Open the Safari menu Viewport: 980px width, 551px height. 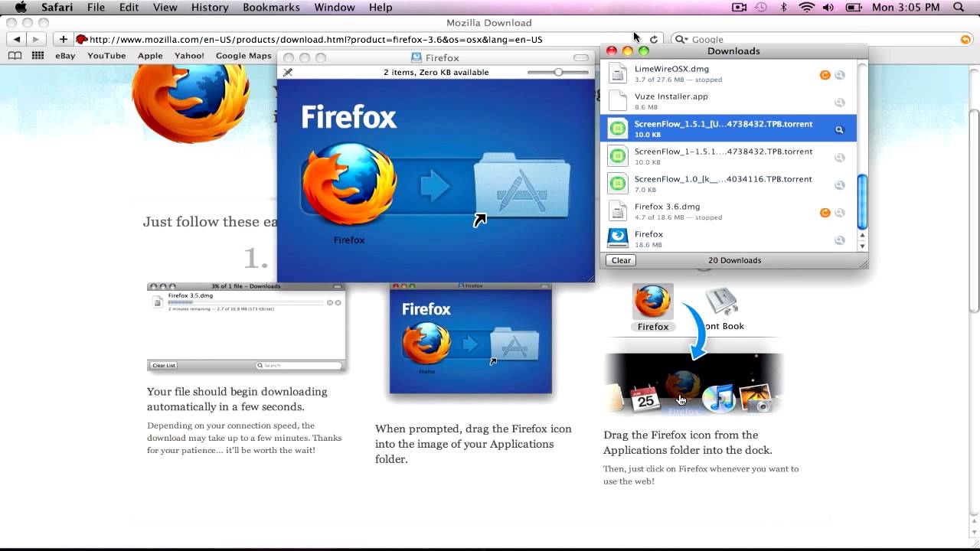coord(57,7)
